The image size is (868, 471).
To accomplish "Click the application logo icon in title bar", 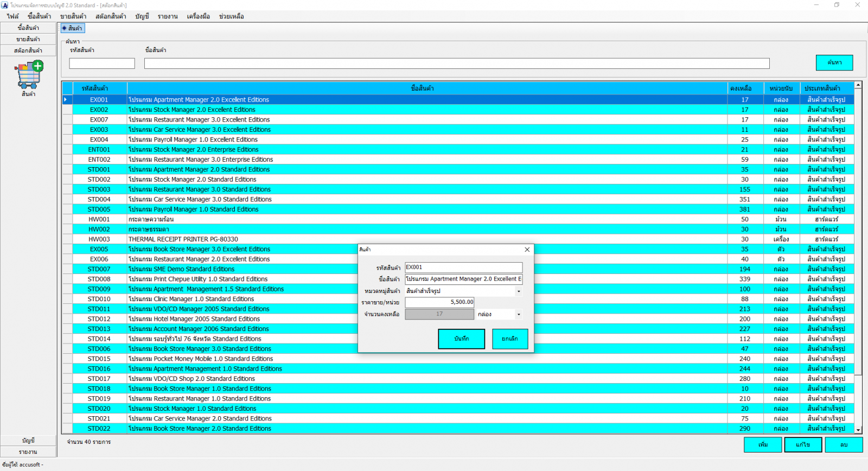I will [5, 5].
